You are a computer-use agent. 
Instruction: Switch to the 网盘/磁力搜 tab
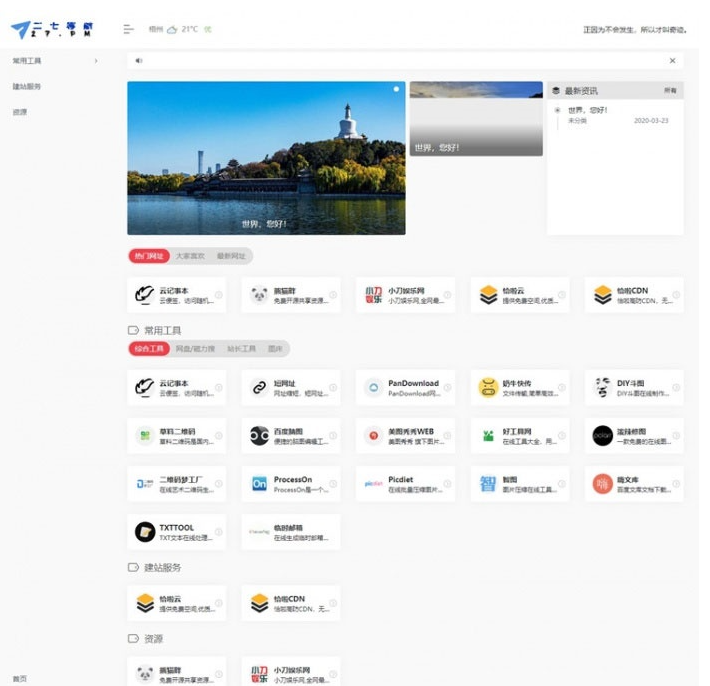[195, 348]
